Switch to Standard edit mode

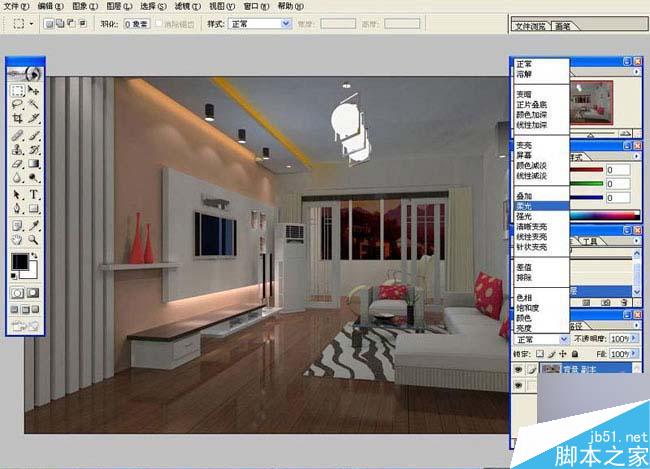point(17,293)
